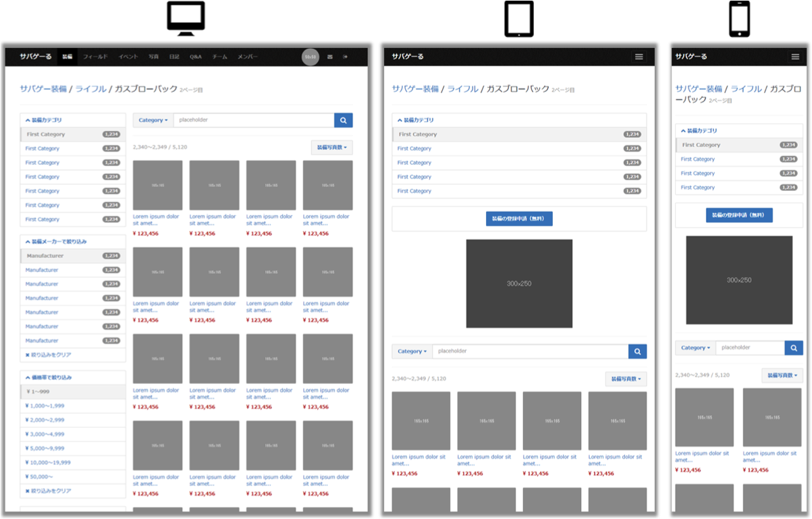Screen dimensions: 812x519
Task: Select the ¥1~999 price range
Action: [x=73, y=392]
